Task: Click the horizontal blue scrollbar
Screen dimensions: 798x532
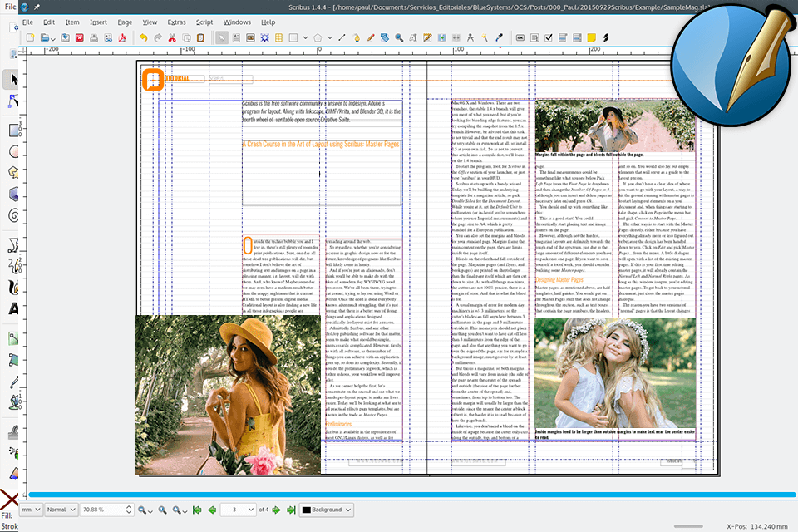Action: 399,495
